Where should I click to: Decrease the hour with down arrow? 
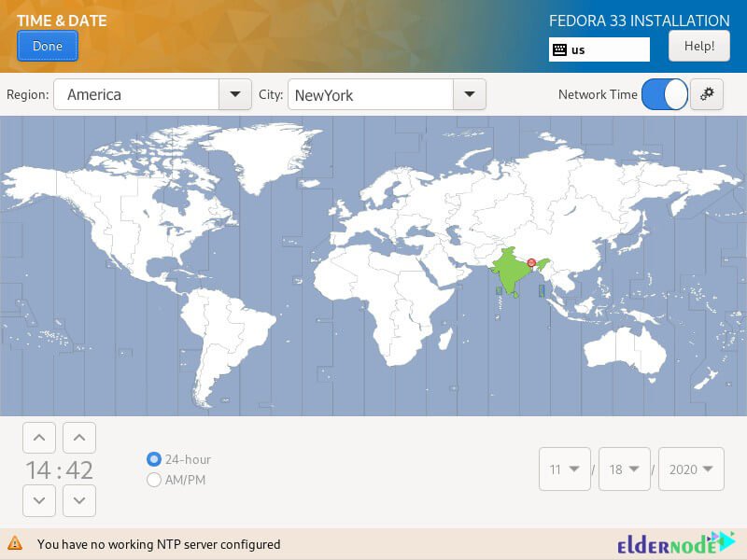[39, 500]
